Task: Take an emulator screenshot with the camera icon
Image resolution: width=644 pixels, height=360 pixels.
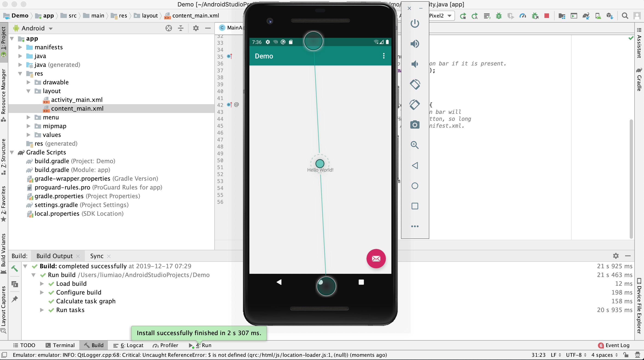Action: coord(415,124)
